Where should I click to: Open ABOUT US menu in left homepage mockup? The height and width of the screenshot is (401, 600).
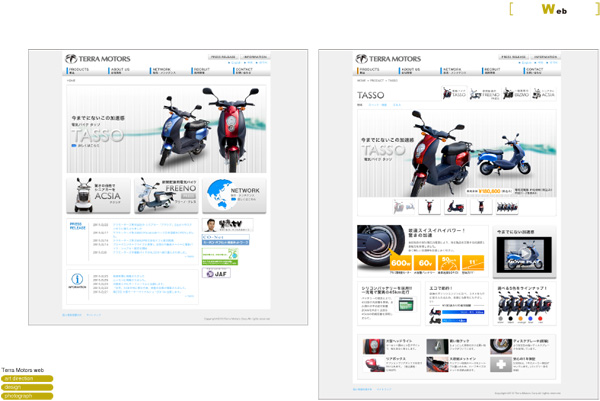click(120, 70)
